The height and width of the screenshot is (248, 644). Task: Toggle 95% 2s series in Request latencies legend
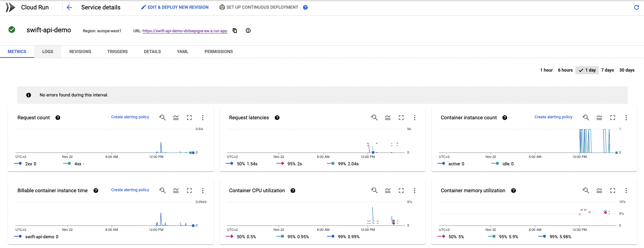coord(289,164)
